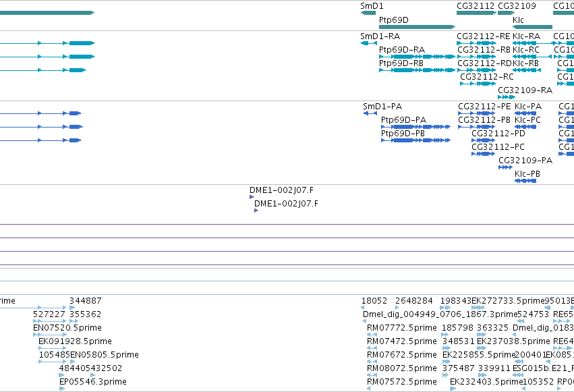Open the CG32112-PC feature

(483, 154)
